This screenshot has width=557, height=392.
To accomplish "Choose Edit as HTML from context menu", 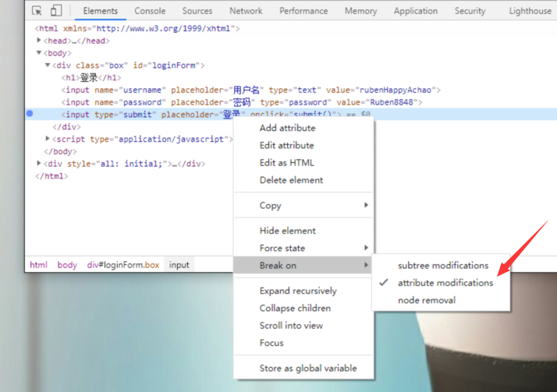I will (x=286, y=163).
